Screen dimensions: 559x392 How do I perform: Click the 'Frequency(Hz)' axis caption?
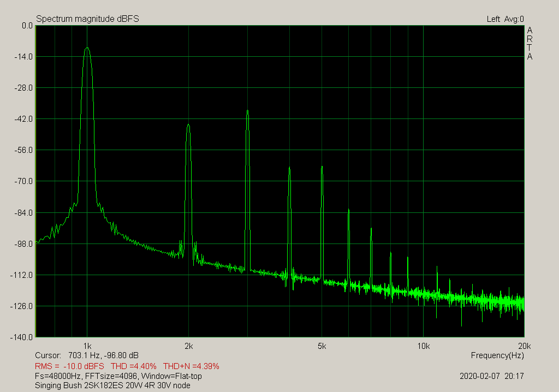497,355
